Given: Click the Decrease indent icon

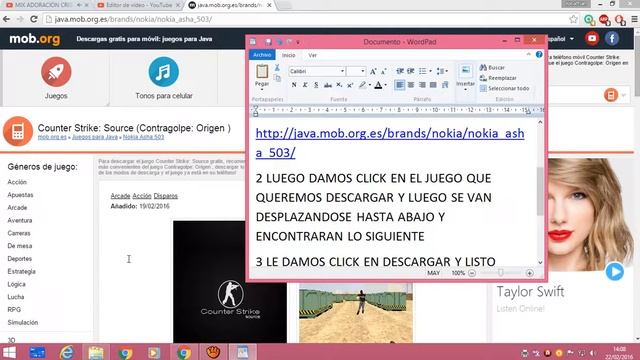Looking at the screenshot, I should 400,71.
